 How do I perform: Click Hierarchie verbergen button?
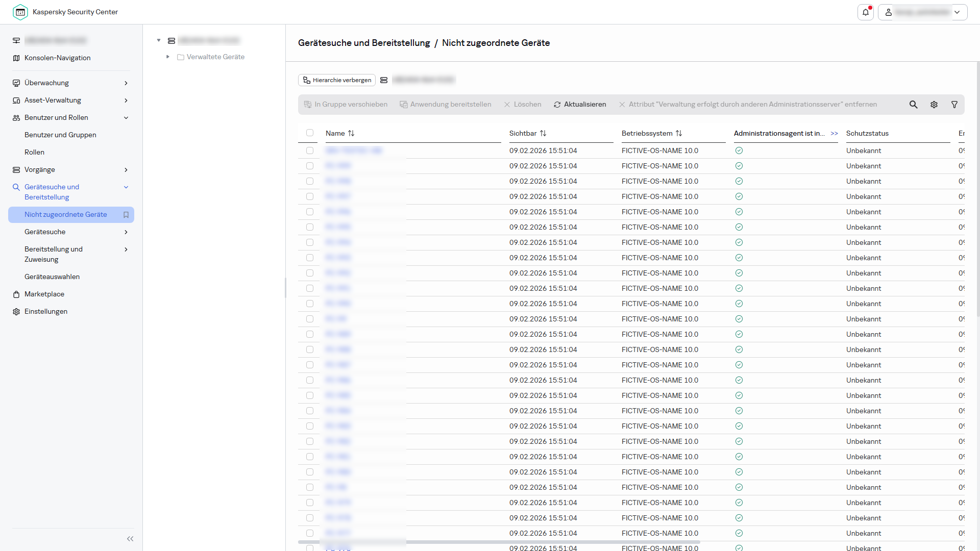(337, 80)
